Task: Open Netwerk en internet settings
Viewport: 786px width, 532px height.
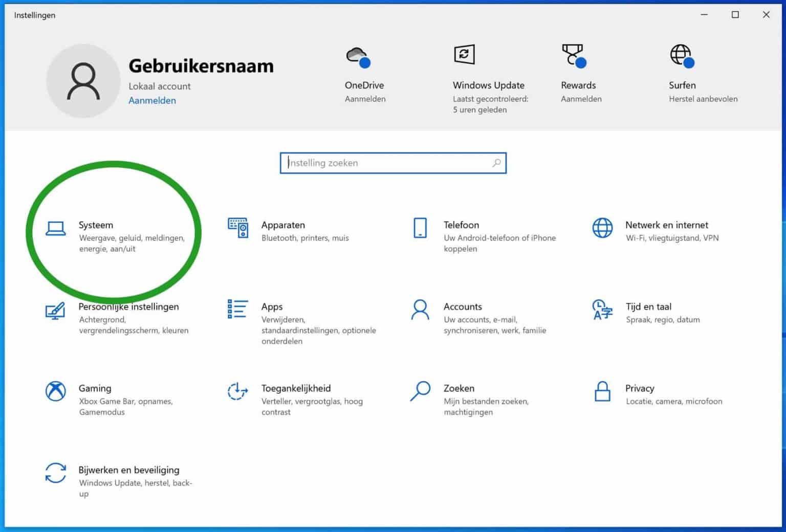Action: 666,225
